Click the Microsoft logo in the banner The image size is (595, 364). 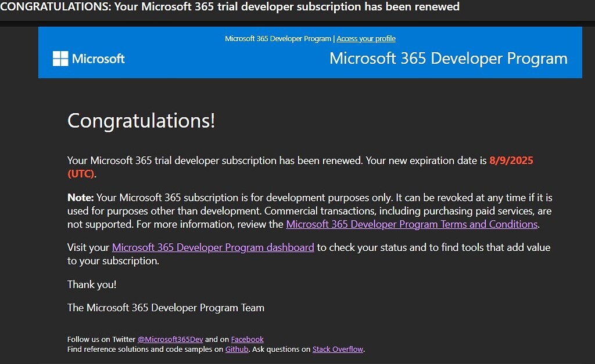(x=89, y=59)
